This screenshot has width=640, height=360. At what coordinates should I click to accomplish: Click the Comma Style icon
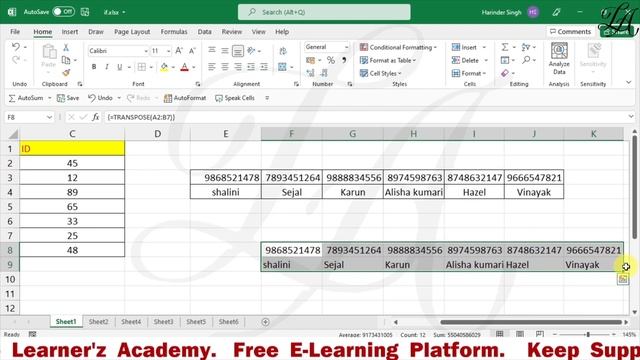(x=344, y=60)
